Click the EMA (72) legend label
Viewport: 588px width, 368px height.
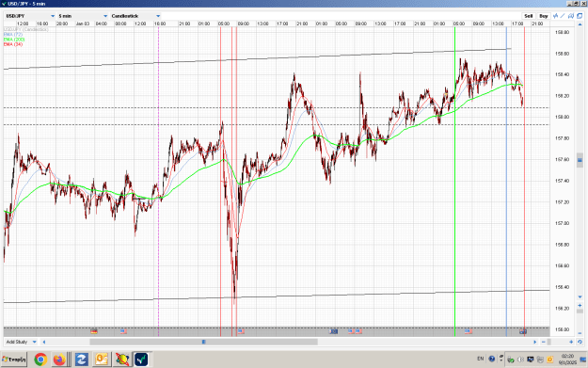[13, 34]
